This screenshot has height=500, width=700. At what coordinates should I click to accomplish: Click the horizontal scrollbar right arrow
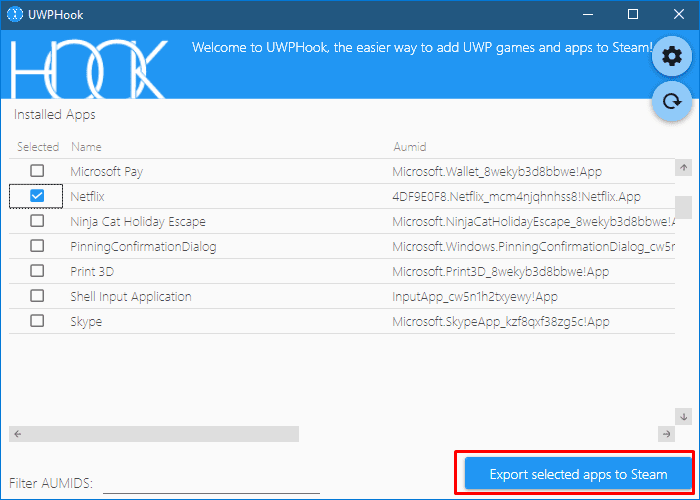point(667,434)
